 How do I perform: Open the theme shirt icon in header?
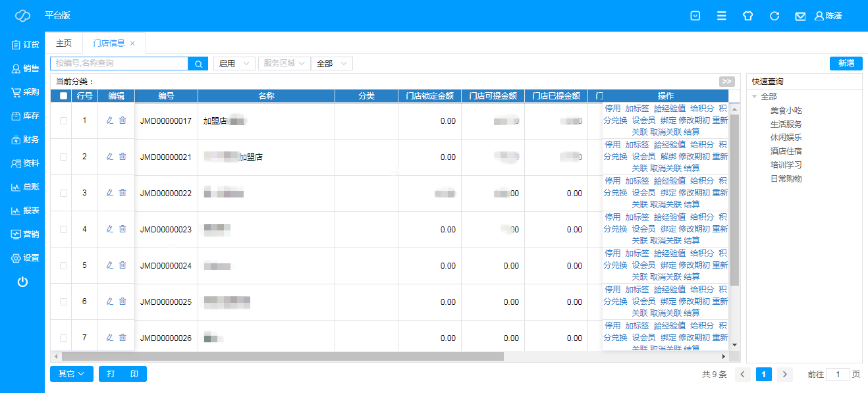coord(747,16)
